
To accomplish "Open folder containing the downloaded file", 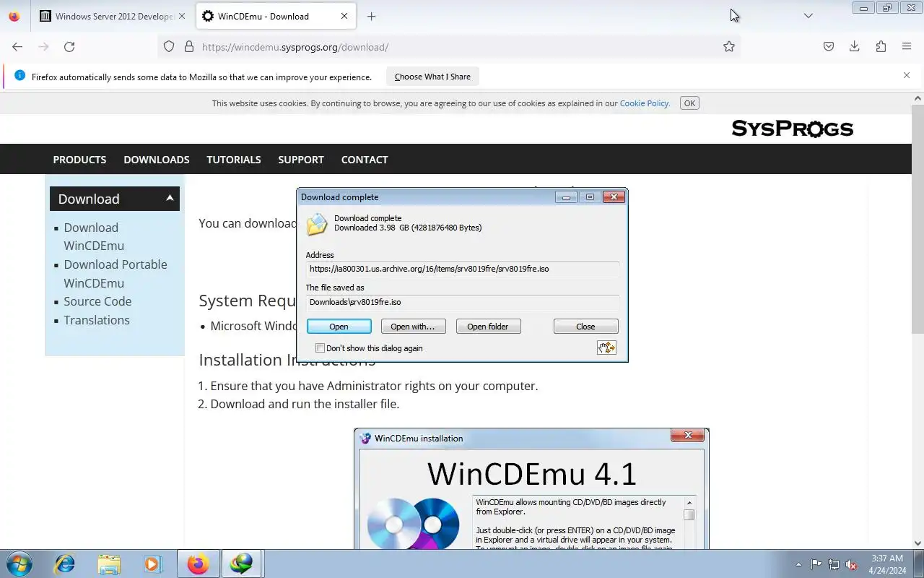I will tap(488, 327).
